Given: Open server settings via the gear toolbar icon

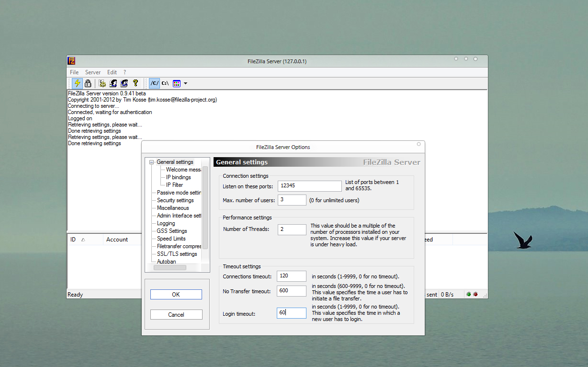Looking at the screenshot, I should 102,83.
